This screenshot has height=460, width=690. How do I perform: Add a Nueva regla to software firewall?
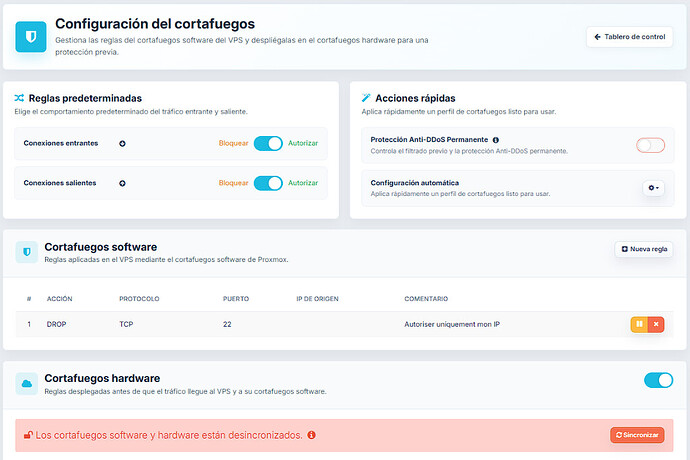point(644,249)
